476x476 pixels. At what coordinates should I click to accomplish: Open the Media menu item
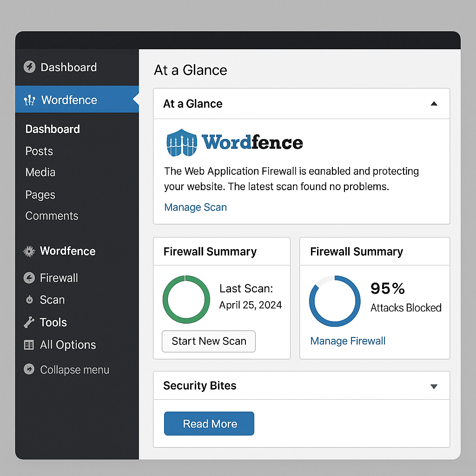click(40, 172)
